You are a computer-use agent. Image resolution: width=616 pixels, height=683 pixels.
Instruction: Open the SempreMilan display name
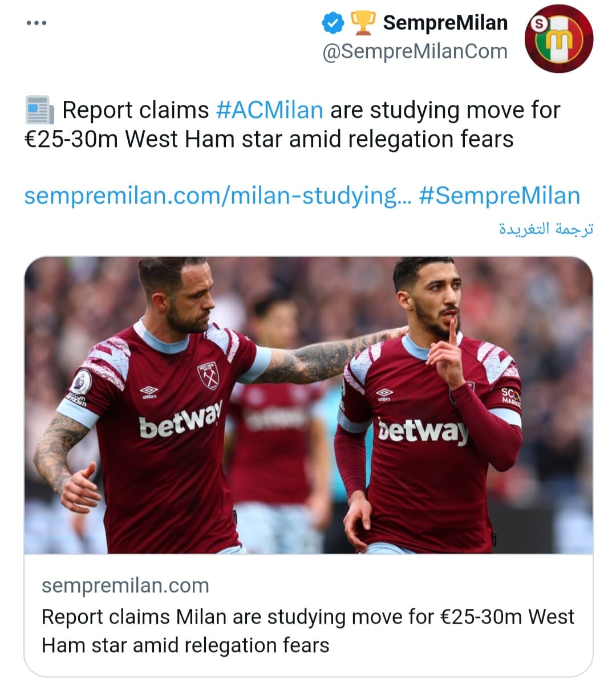(445, 23)
